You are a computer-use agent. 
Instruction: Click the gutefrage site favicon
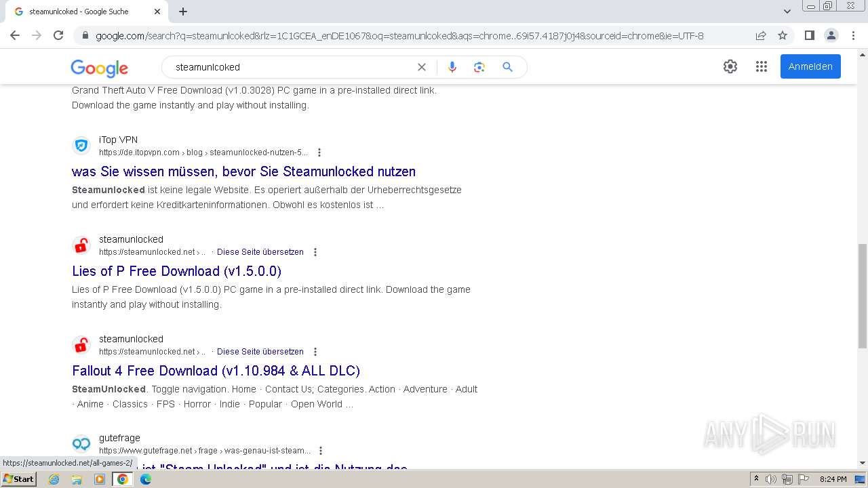(x=81, y=444)
